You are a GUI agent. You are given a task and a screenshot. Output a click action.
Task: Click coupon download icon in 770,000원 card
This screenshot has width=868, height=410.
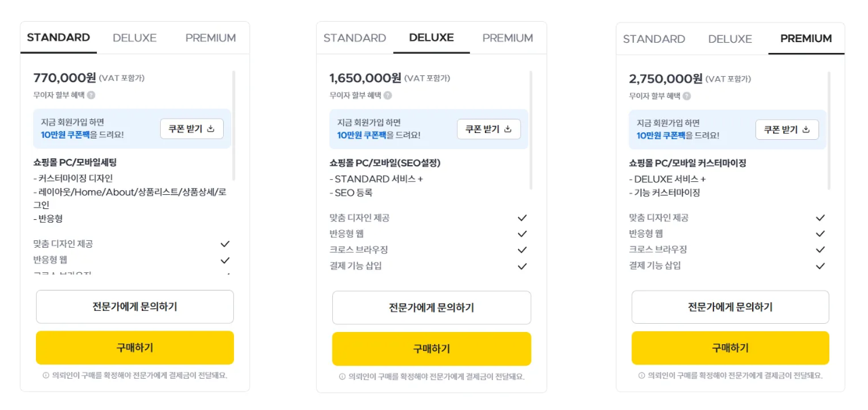(x=210, y=129)
